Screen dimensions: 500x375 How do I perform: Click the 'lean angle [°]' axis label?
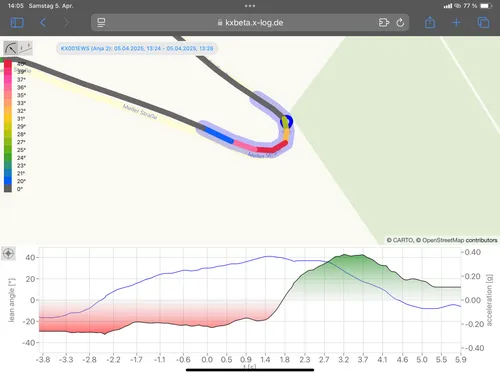[12, 300]
